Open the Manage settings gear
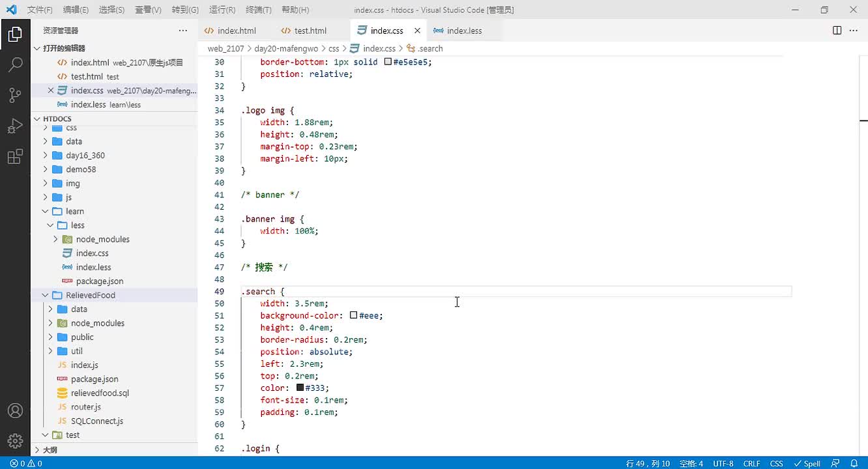The height and width of the screenshot is (469, 868). coord(15,441)
